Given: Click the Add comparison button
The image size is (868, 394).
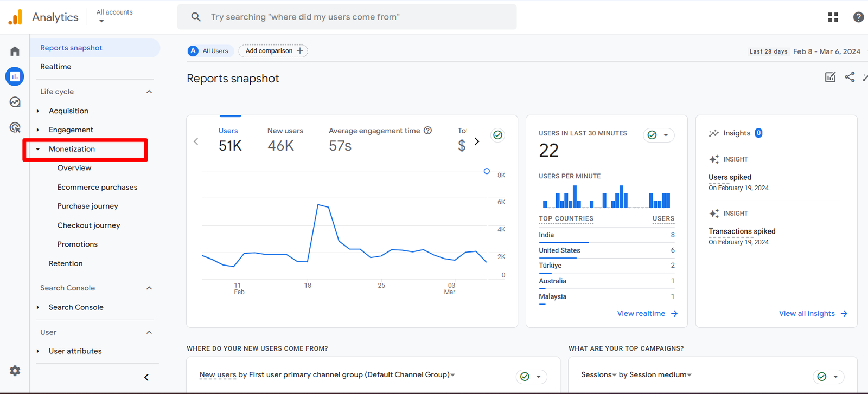Looking at the screenshot, I should coord(273,51).
